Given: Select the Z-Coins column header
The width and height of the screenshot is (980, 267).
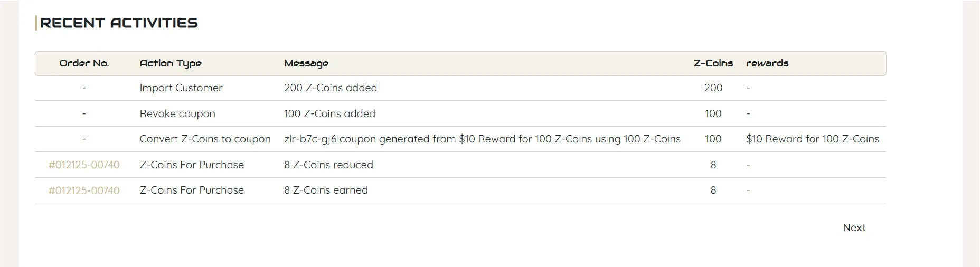Looking at the screenshot, I should coord(713,63).
